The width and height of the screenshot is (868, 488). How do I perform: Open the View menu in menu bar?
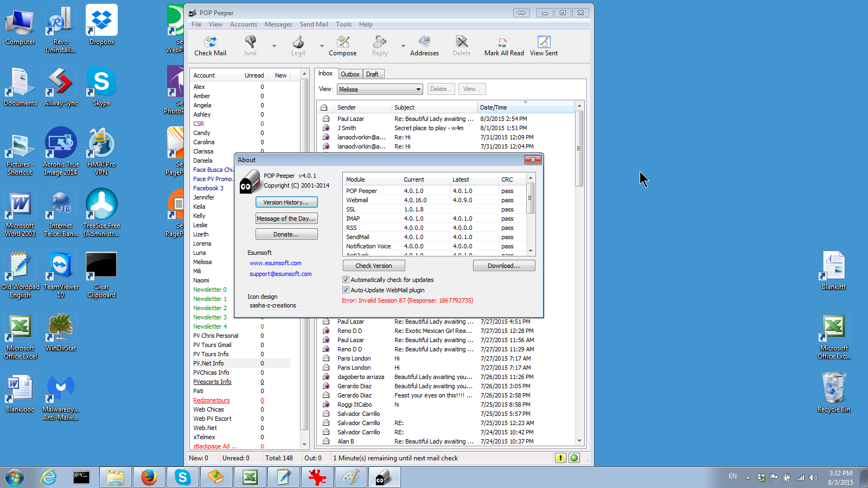click(215, 24)
